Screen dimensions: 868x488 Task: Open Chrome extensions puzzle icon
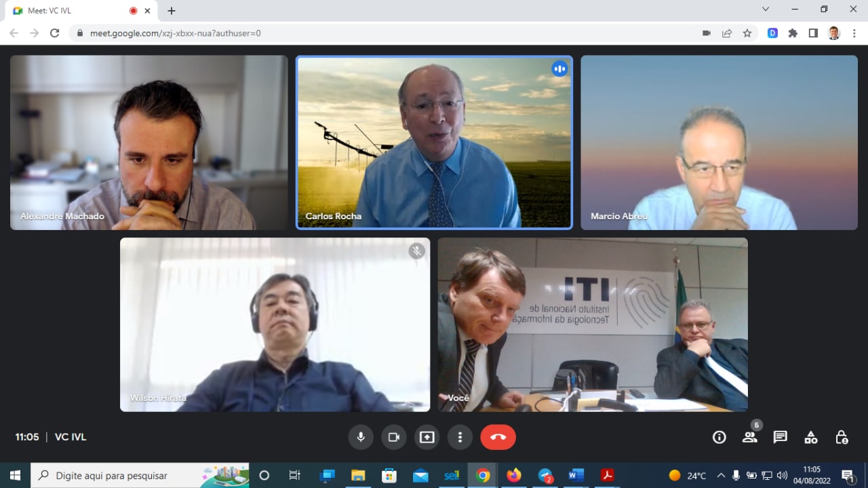pos(793,33)
